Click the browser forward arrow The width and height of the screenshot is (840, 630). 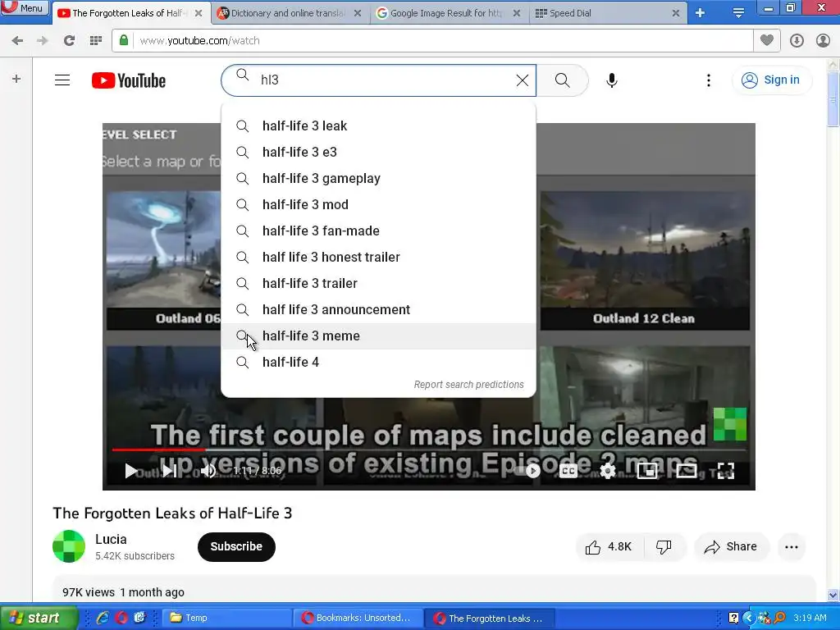(42, 40)
